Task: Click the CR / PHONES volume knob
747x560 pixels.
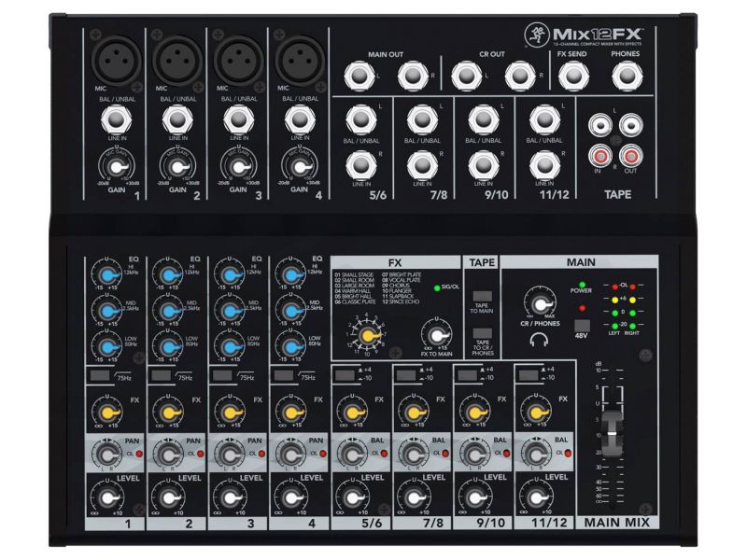Action: (x=540, y=304)
